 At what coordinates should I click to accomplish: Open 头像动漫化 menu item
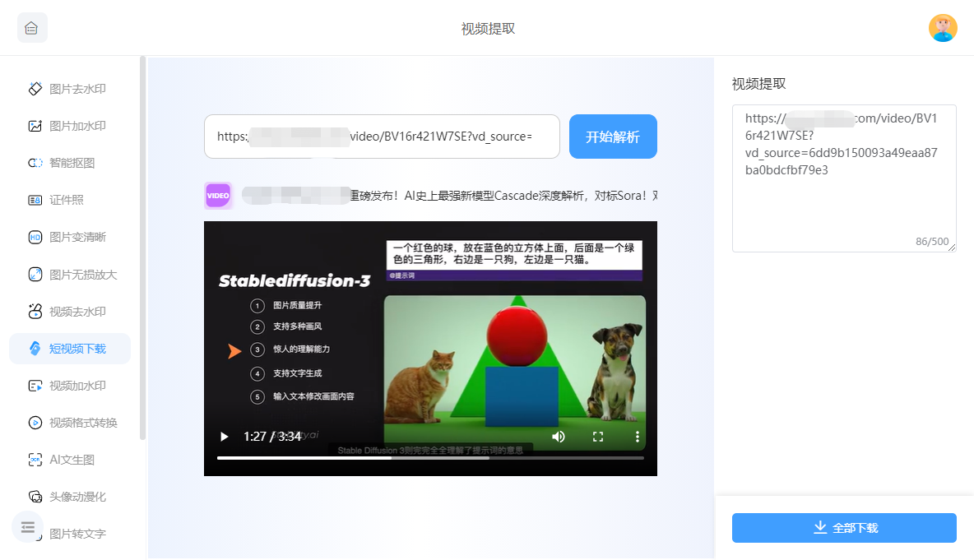coord(70,497)
